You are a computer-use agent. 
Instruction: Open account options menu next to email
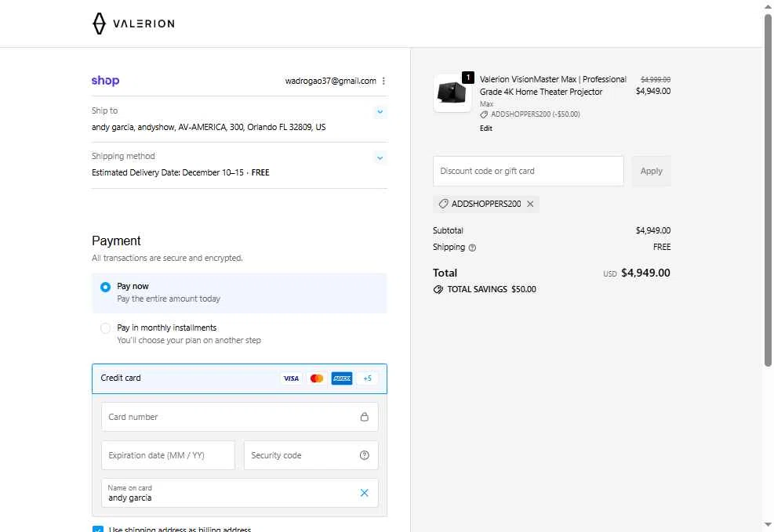pos(383,81)
